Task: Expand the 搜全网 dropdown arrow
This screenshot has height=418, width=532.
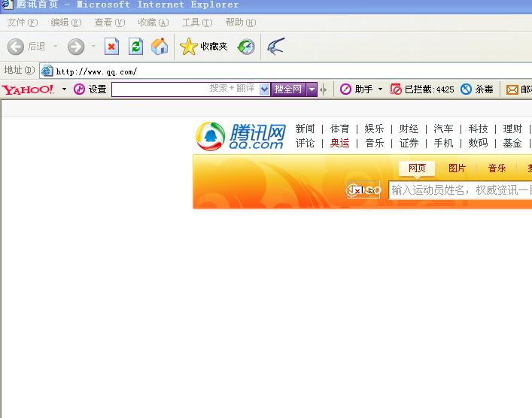Action: [x=312, y=89]
